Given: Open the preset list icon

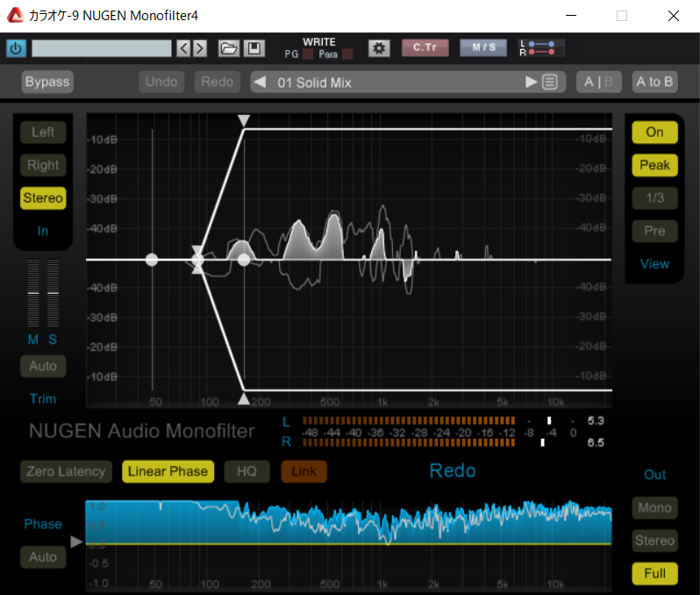Looking at the screenshot, I should coord(550,82).
